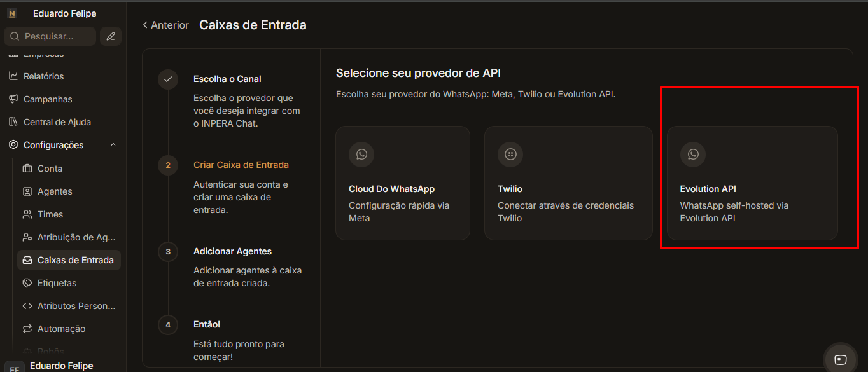Click the Conta briefcase icon
Viewport: 868px width, 372px height.
[x=27, y=169]
